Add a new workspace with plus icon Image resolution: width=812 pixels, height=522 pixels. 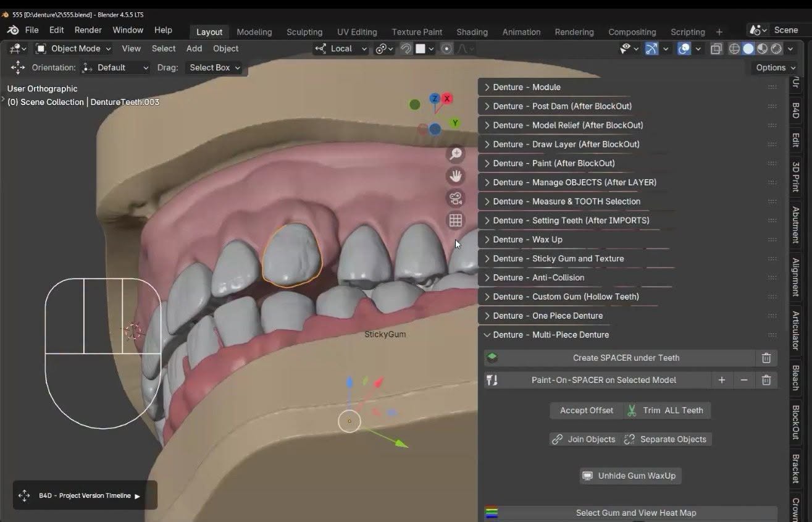(x=719, y=32)
